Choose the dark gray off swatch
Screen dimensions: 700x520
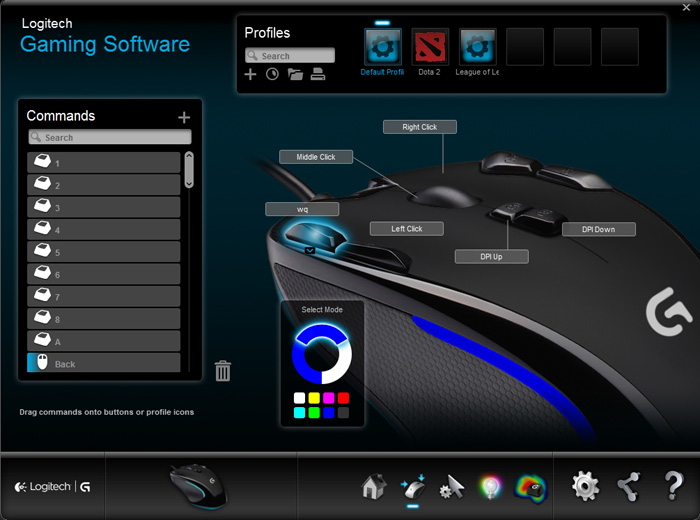pos(343,412)
